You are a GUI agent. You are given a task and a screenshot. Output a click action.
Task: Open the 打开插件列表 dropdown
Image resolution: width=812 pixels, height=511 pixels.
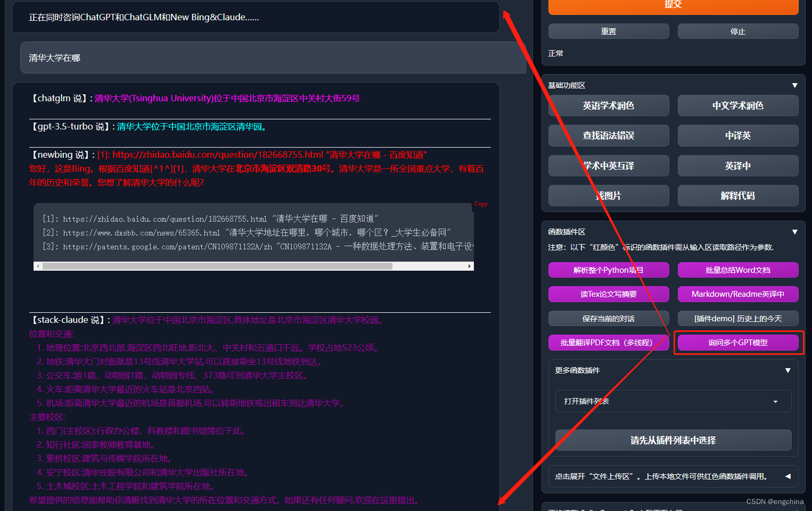coord(673,401)
